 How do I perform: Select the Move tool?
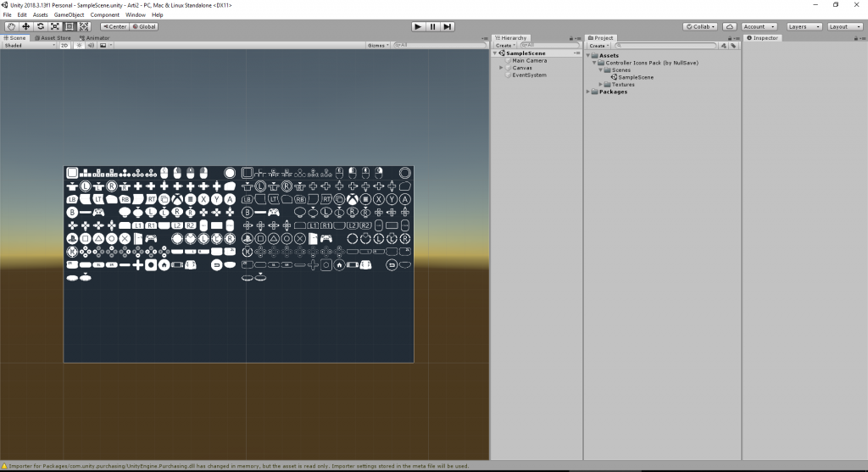coord(25,26)
